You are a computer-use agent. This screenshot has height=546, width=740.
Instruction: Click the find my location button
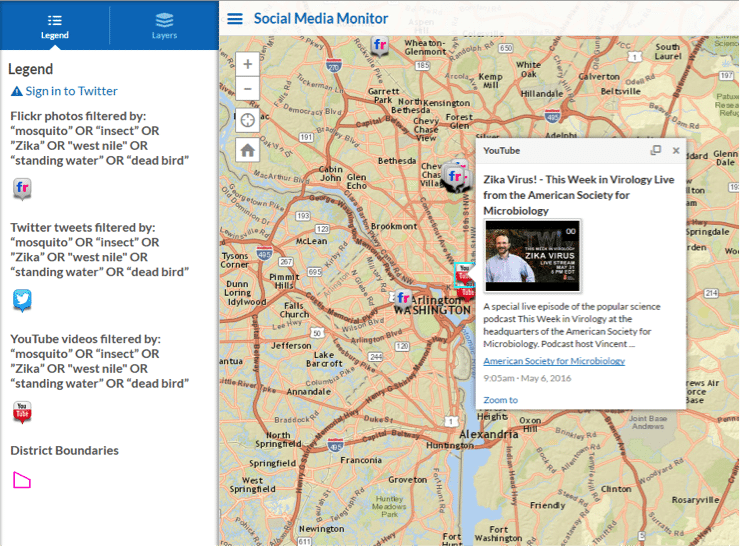[247, 120]
